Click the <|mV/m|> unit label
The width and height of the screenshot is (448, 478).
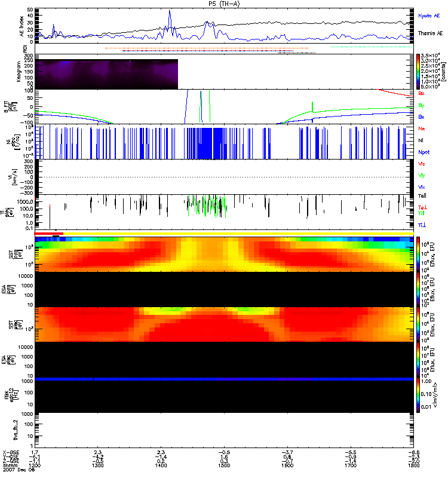pos(435,395)
